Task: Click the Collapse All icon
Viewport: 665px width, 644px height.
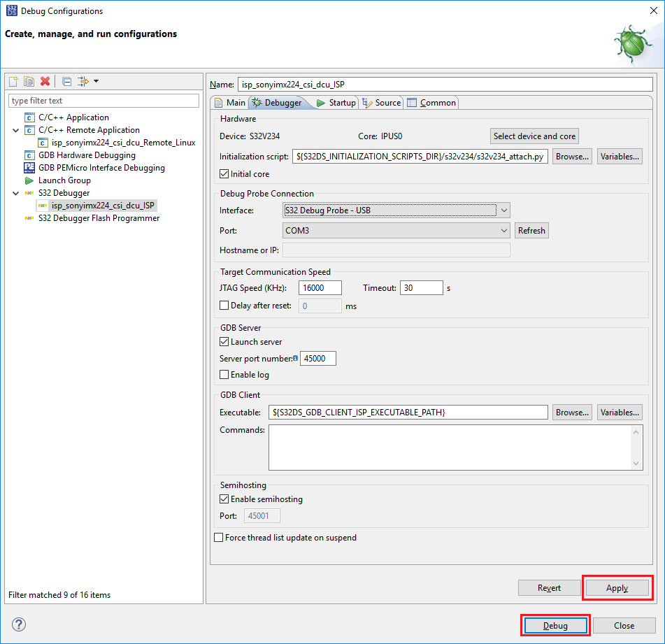Action: [x=66, y=81]
